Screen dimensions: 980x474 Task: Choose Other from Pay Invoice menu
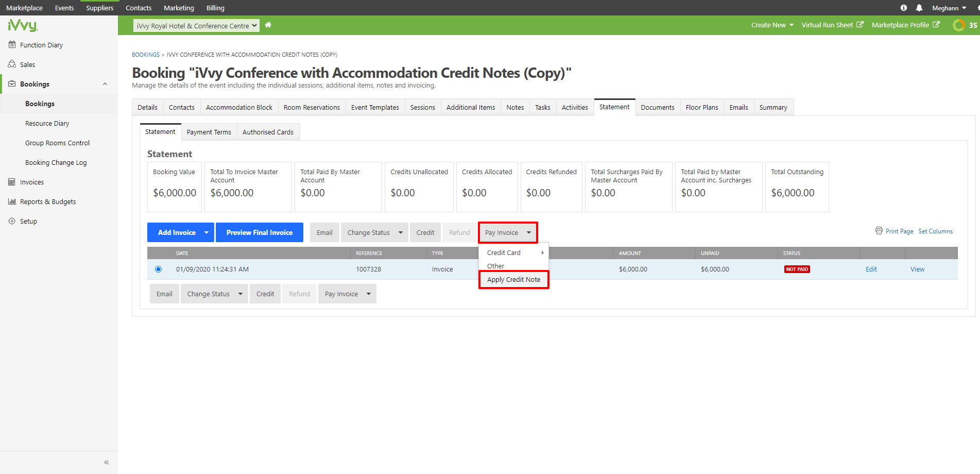(x=495, y=266)
